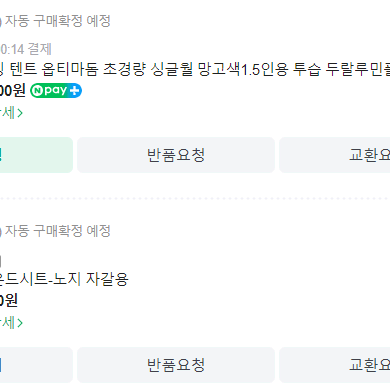390x390 pixels.
Task: Click the chevron arrow in tent order's 상세 link
Action: [20, 113]
